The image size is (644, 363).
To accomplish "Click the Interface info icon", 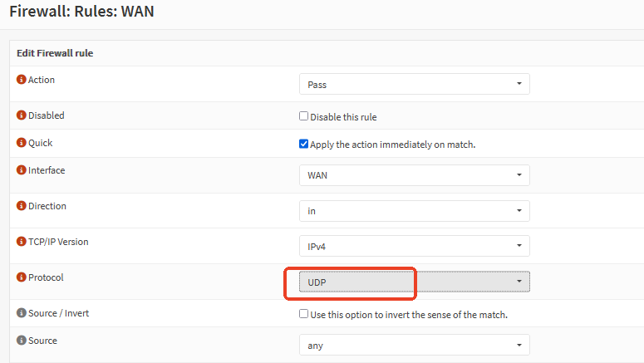I will (22, 170).
